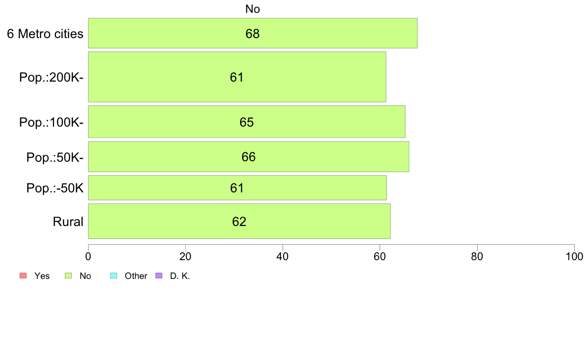Click the Rural axis label
This screenshot has width=588, height=364.
[68, 222]
